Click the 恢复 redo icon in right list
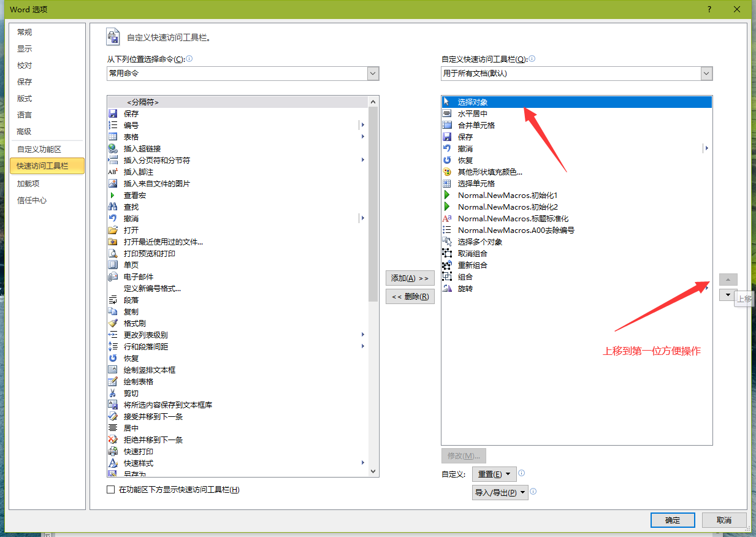This screenshot has width=756, height=537. 447,160
